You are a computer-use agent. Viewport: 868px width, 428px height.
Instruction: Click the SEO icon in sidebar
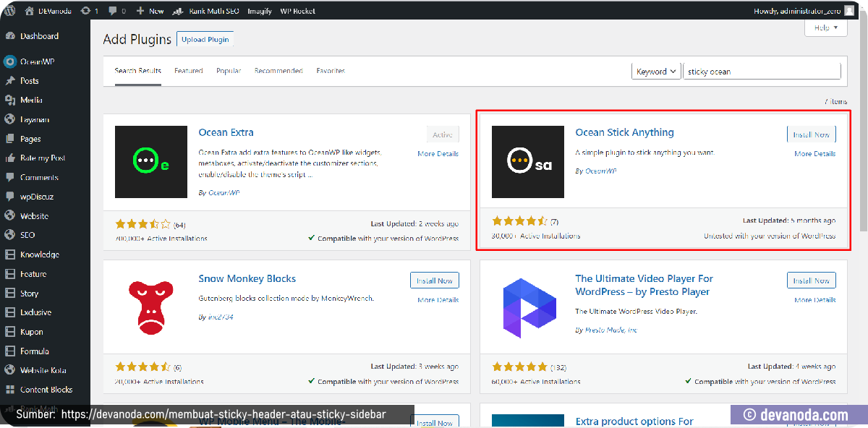[10, 235]
